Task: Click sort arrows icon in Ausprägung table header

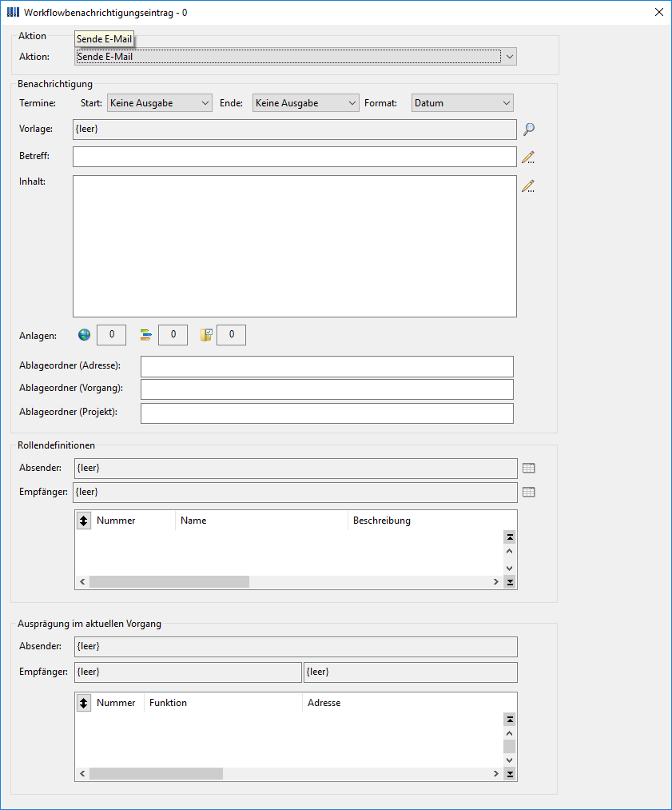Action: point(84,703)
